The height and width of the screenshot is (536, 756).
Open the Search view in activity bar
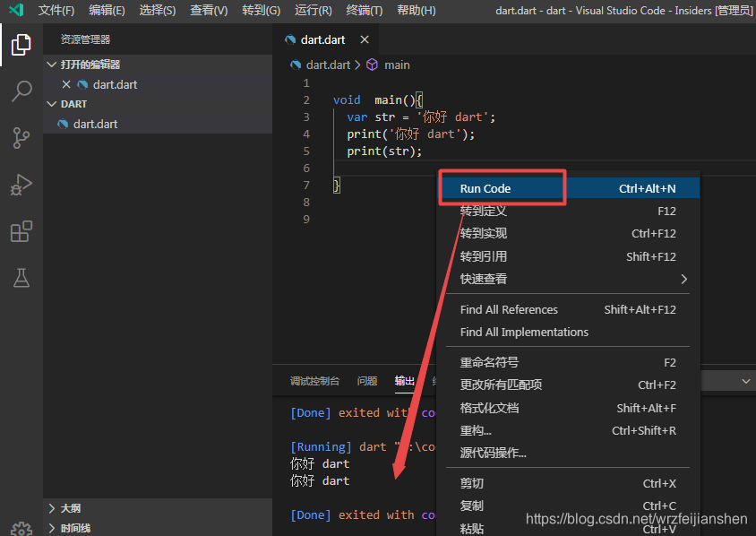[x=21, y=91]
